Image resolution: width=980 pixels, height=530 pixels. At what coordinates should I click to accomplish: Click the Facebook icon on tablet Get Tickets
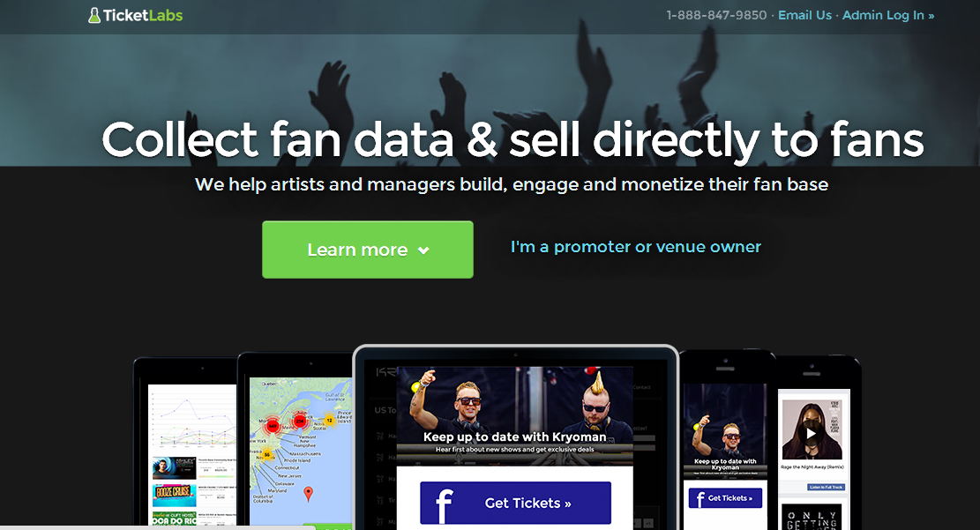[x=445, y=505]
